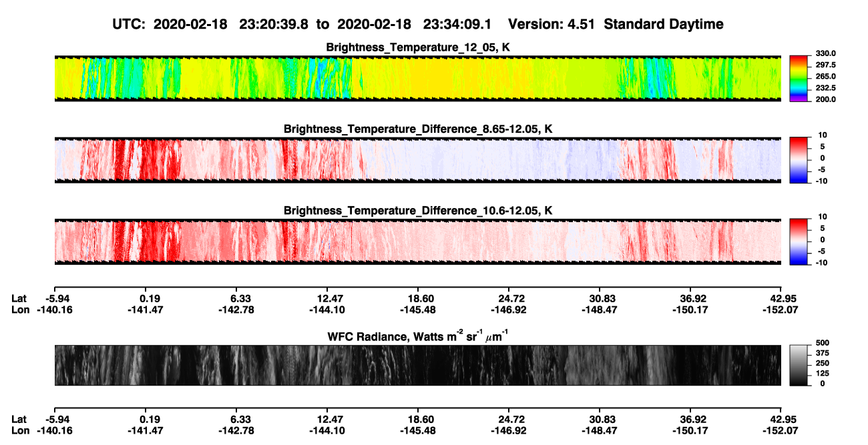The height and width of the screenshot is (445, 868).
Task: Click the 10.6-12.05 difference image strip
Action: pos(417,241)
